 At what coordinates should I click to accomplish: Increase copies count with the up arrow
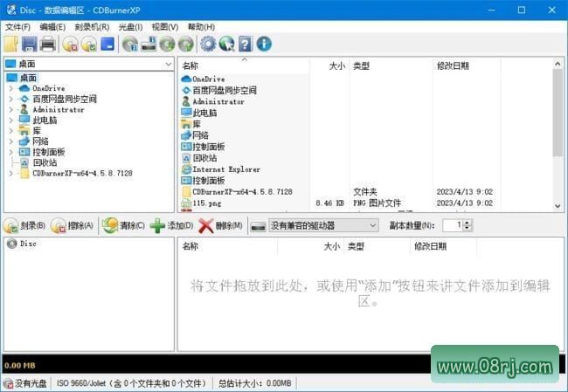click(x=468, y=223)
